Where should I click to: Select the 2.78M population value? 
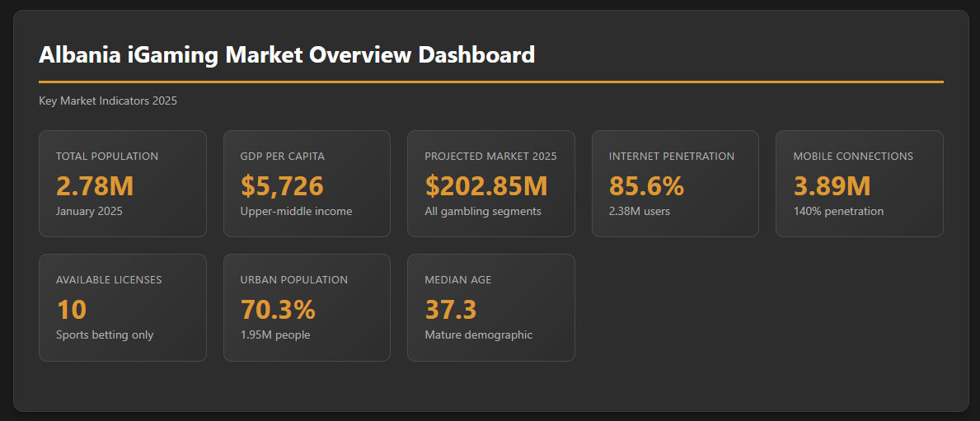[95, 186]
